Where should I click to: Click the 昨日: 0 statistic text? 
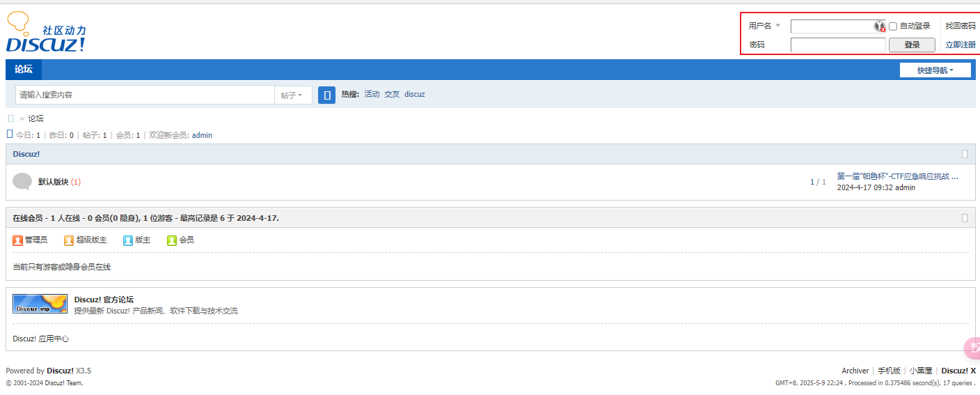61,135
